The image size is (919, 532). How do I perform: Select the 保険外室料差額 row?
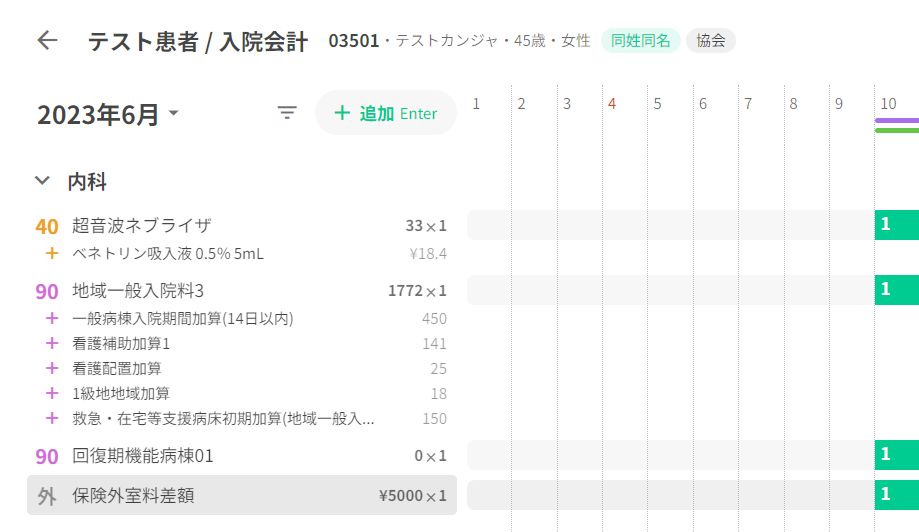[240, 496]
